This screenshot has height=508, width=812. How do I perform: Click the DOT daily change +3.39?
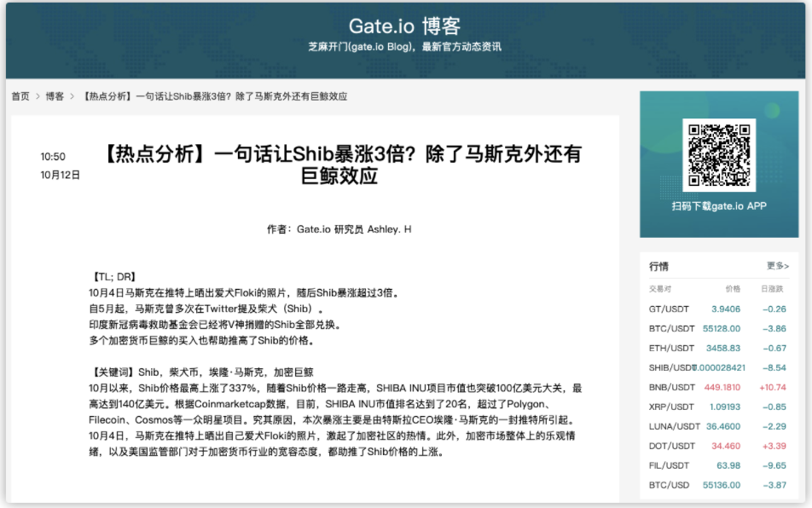pyautogui.click(x=774, y=446)
